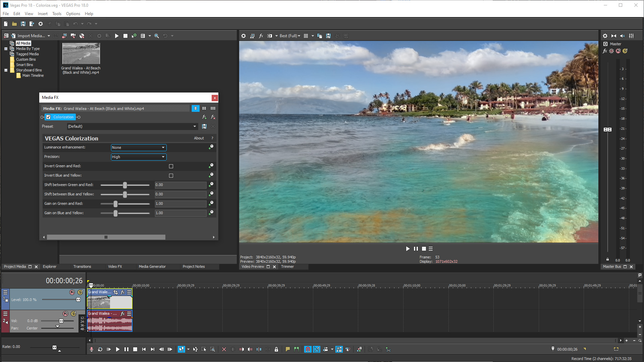
Task: Check the Invert Green and Red box
Action: pos(171,166)
